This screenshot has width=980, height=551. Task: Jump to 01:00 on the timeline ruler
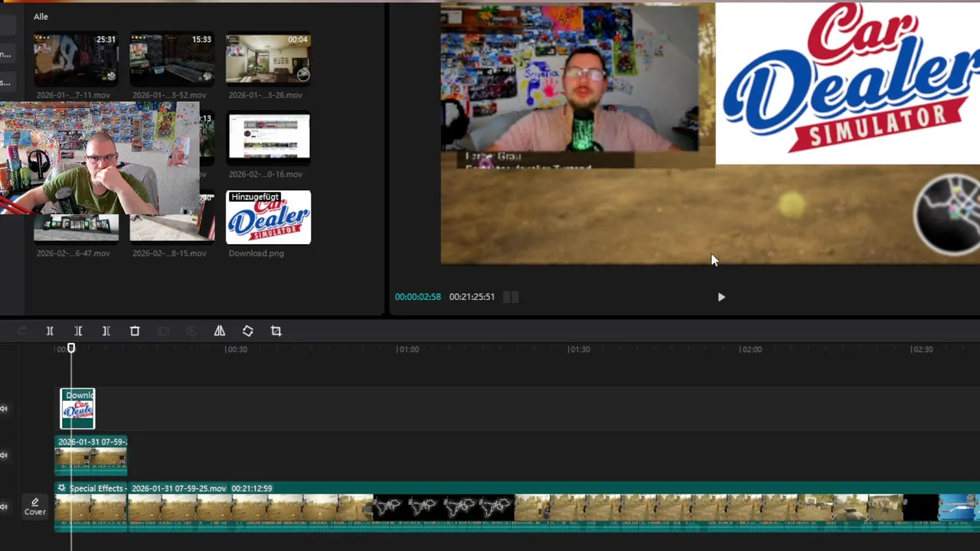pos(407,349)
